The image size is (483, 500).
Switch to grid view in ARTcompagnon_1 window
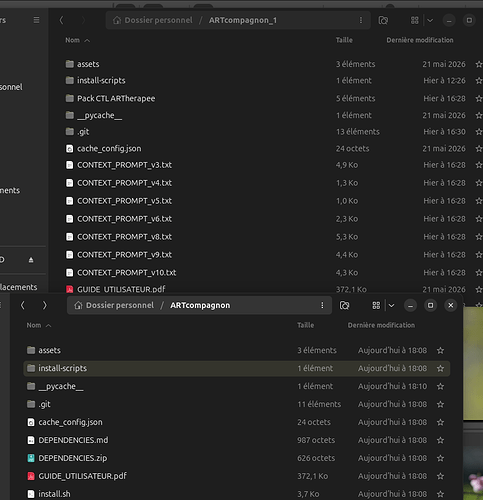pos(414,20)
